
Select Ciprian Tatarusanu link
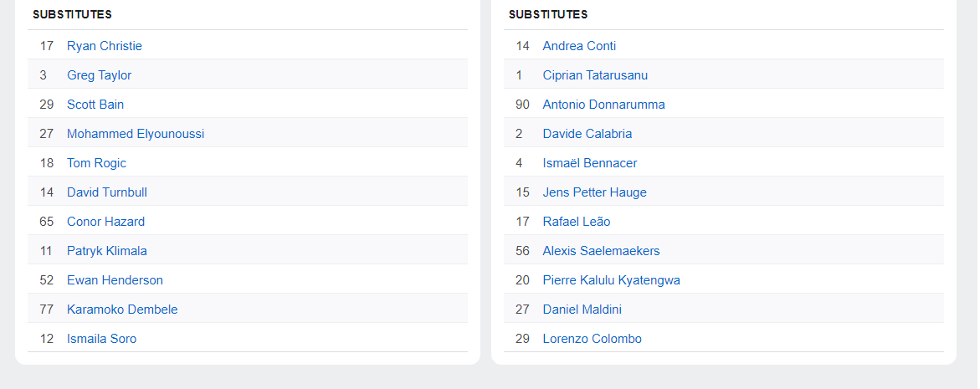[595, 75]
